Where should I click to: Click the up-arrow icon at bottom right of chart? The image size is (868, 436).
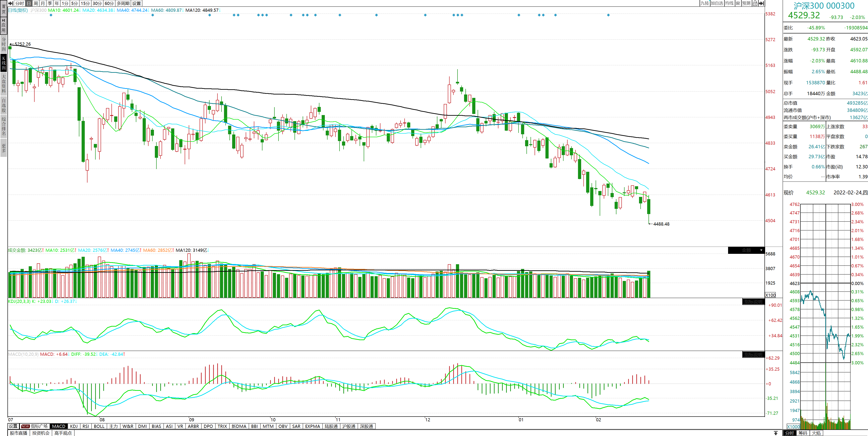pos(776,433)
